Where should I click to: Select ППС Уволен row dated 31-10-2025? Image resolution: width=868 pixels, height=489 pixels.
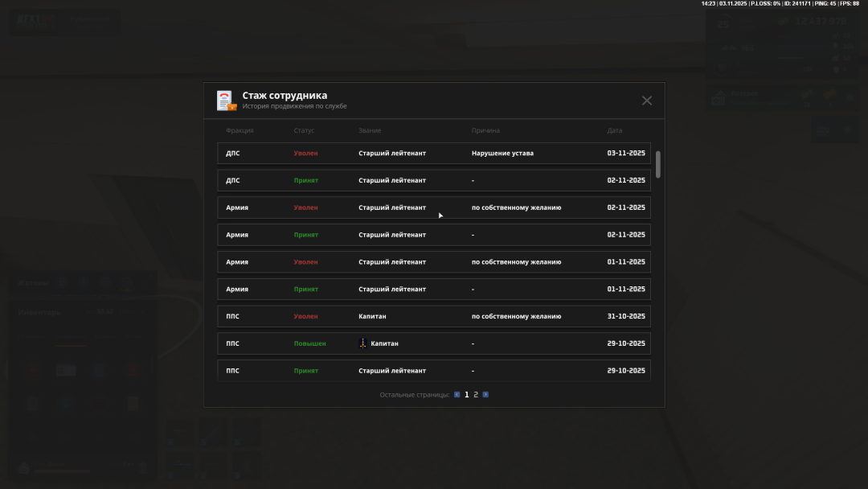tap(434, 316)
